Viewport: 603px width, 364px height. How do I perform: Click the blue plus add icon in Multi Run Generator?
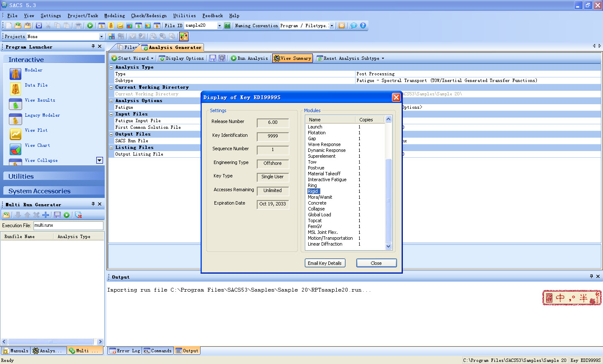[46, 215]
